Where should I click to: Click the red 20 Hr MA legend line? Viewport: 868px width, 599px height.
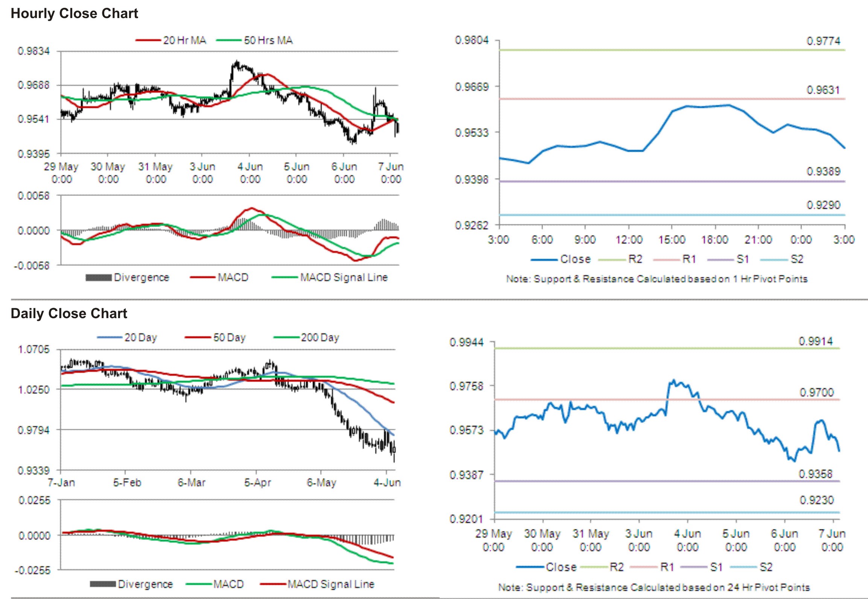pos(148,40)
